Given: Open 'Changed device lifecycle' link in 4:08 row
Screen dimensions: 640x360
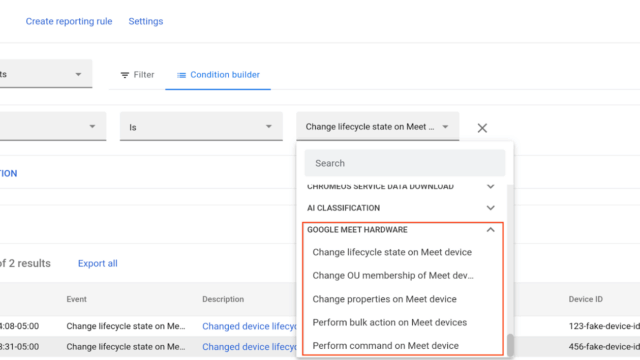Looking at the screenshot, I should (x=249, y=326).
